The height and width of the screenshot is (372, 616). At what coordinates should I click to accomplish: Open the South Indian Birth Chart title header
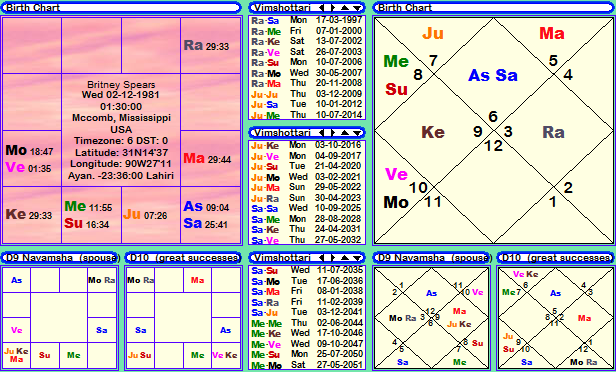click(x=121, y=7)
